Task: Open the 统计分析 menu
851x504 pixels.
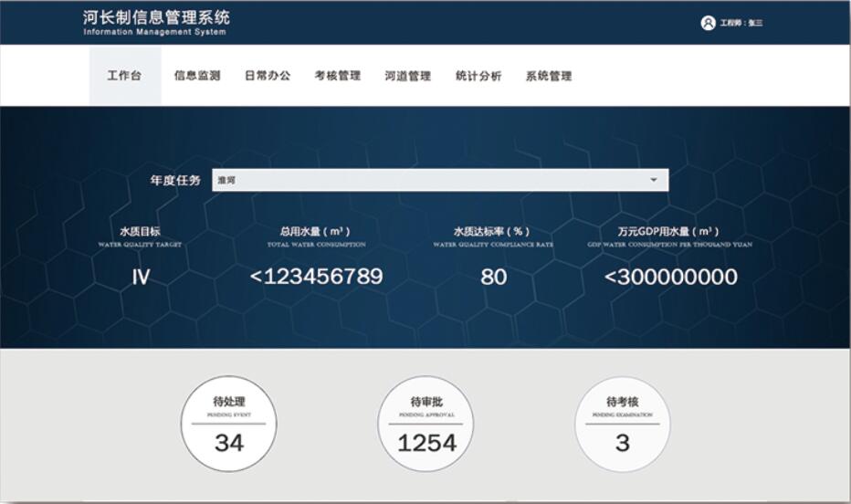Action: click(x=478, y=76)
